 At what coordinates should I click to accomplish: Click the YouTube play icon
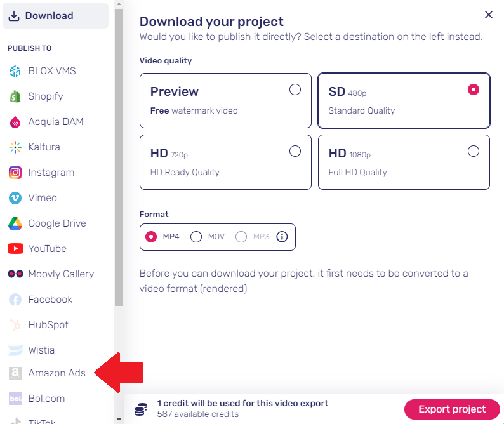pos(15,248)
